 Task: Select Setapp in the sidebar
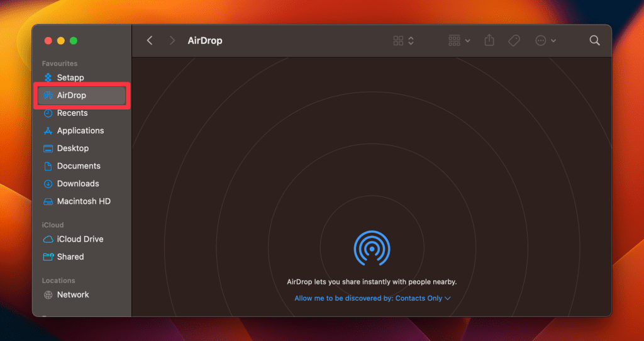pyautogui.click(x=70, y=78)
